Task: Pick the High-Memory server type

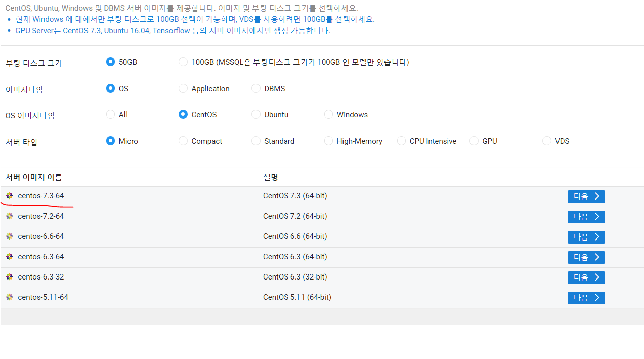Action: pos(329,141)
